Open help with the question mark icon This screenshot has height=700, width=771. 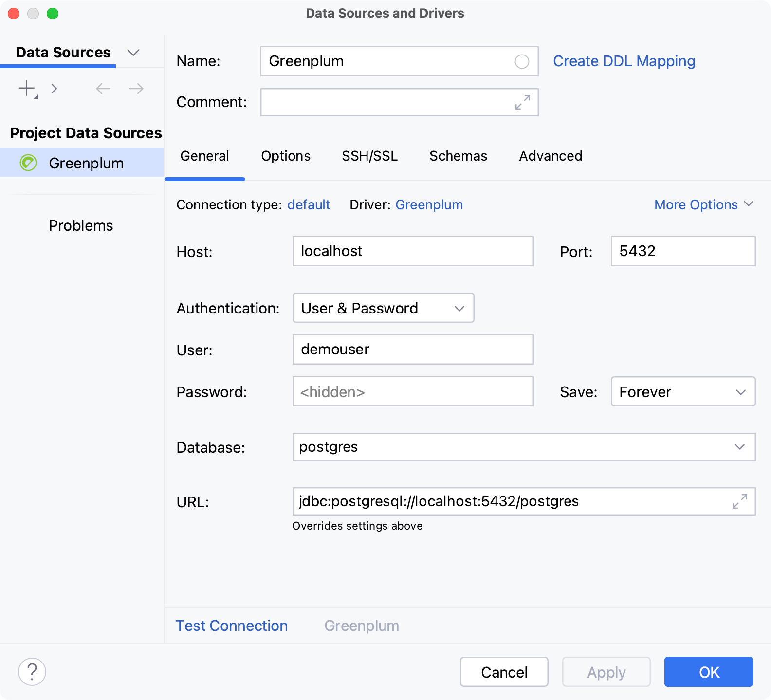[32, 672]
